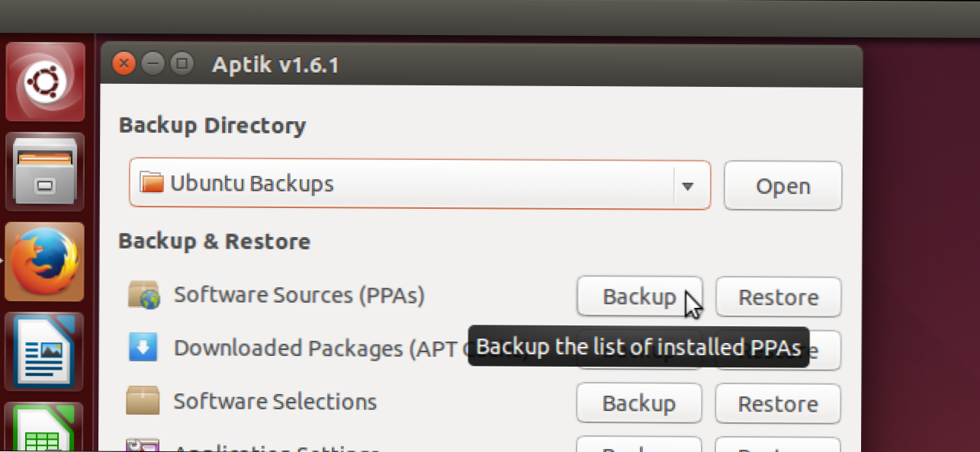980x452 pixels.
Task: Backup the Application Settings
Action: tap(638, 446)
